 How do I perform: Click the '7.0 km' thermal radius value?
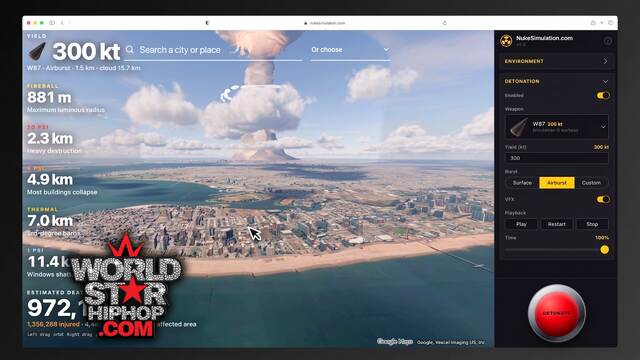coord(50,221)
